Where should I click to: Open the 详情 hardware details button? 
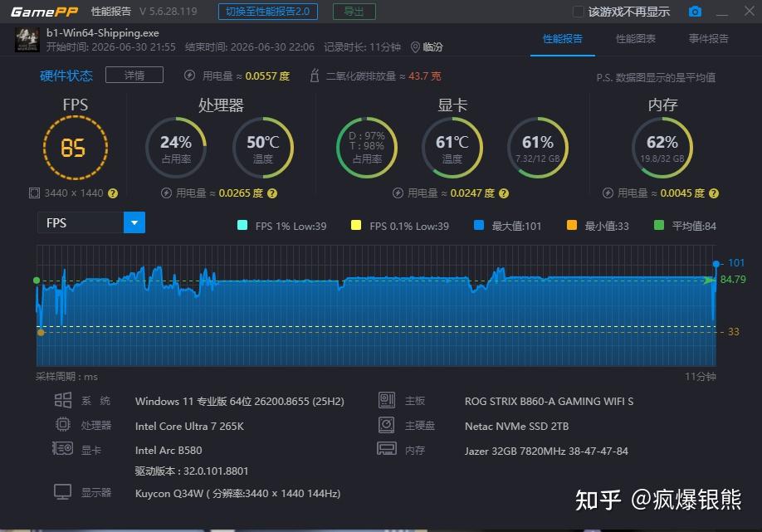[134, 76]
